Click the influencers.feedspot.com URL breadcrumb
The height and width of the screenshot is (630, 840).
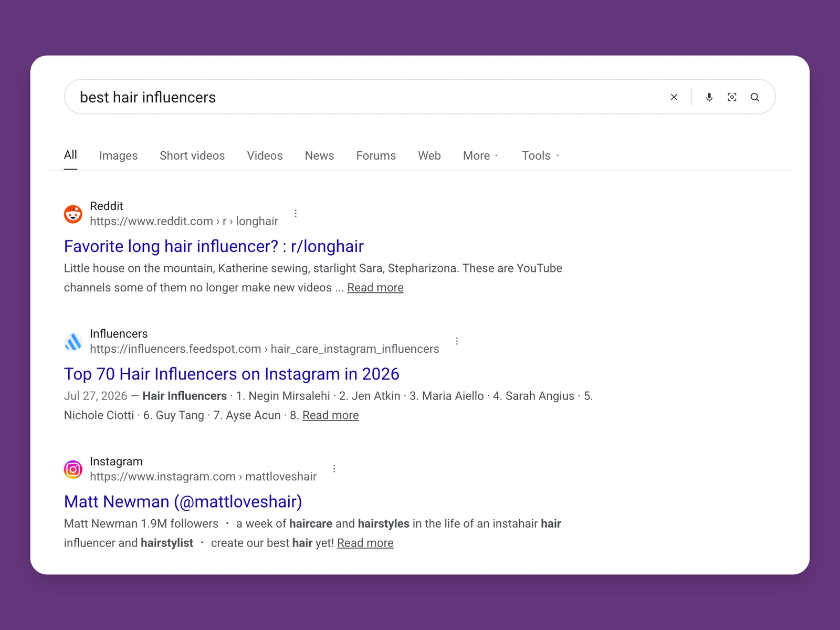[x=264, y=349]
